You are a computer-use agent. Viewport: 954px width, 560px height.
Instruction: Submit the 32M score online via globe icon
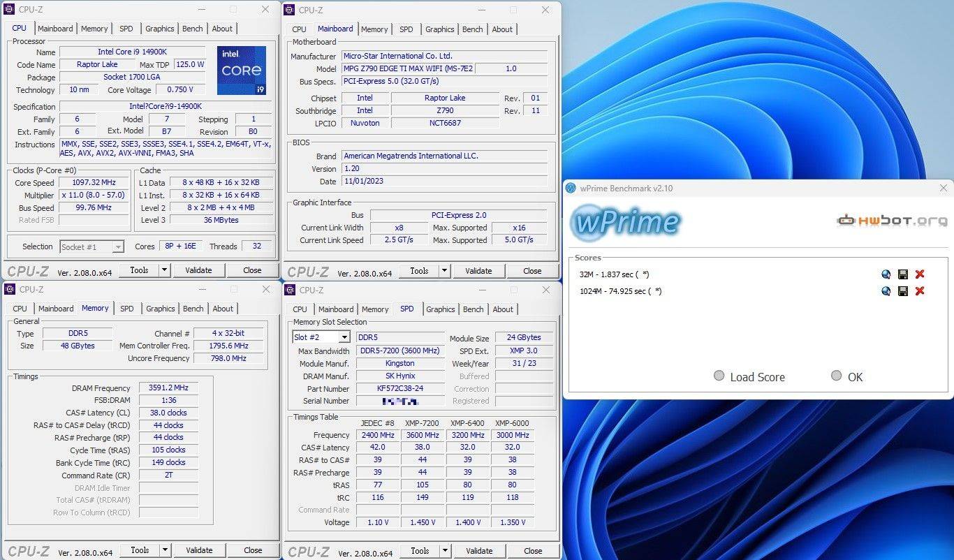(x=886, y=274)
